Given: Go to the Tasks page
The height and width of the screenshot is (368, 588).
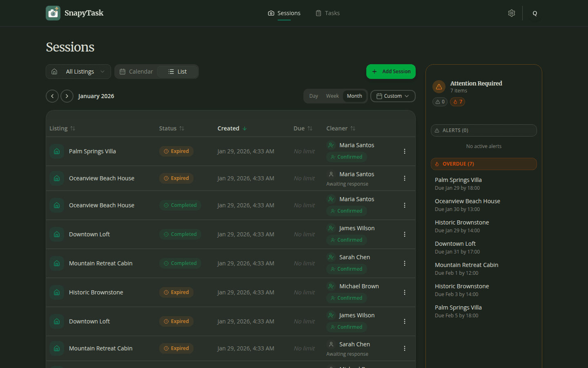Looking at the screenshot, I should coord(328,13).
